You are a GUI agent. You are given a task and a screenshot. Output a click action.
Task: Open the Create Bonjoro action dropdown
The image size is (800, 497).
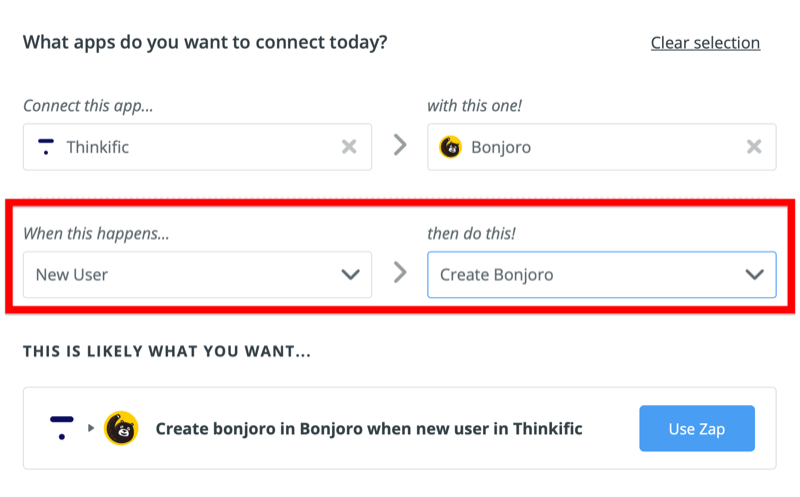click(x=602, y=275)
